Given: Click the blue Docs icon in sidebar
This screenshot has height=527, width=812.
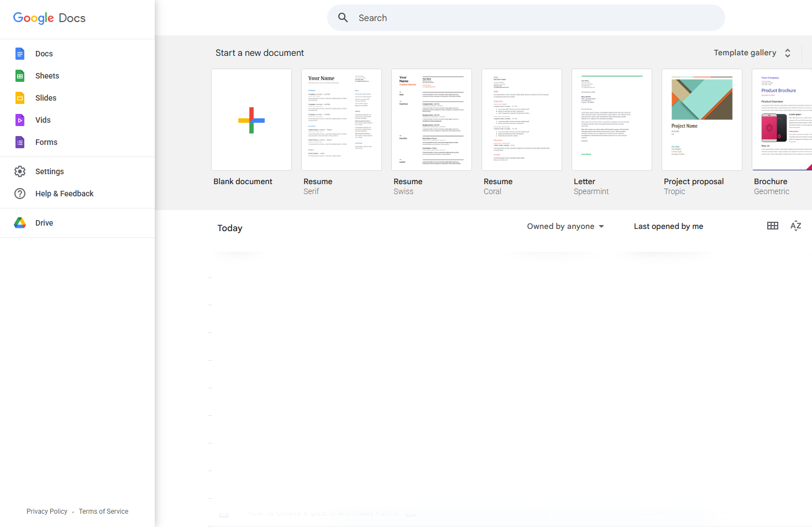Looking at the screenshot, I should 20,54.
